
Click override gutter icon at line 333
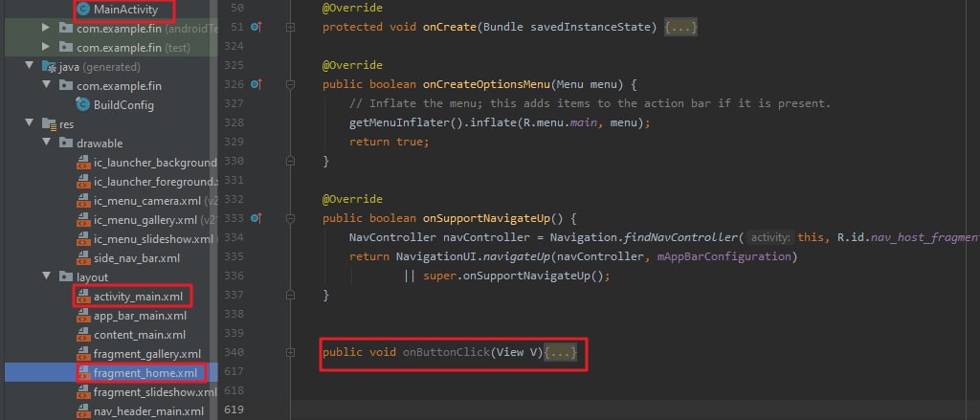[x=256, y=218]
